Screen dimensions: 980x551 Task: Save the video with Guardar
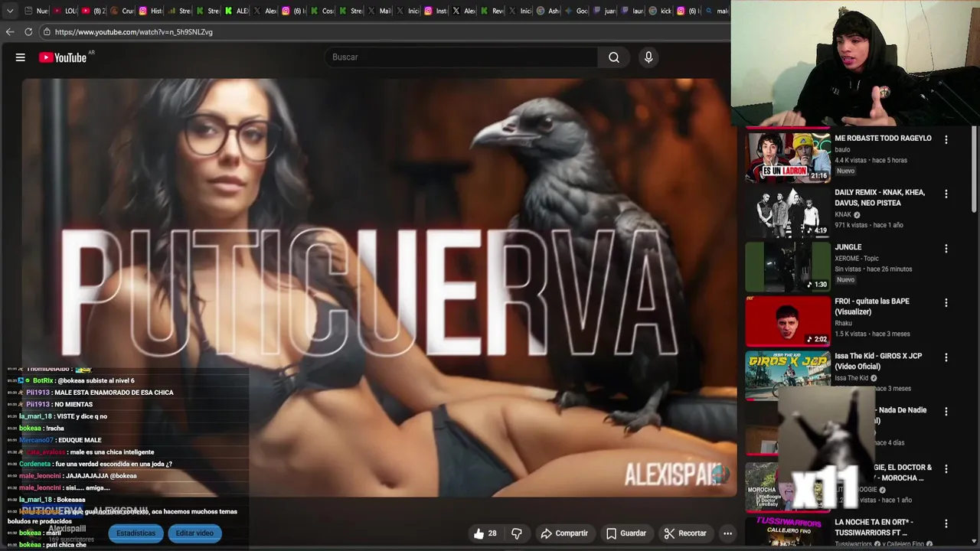(626, 533)
